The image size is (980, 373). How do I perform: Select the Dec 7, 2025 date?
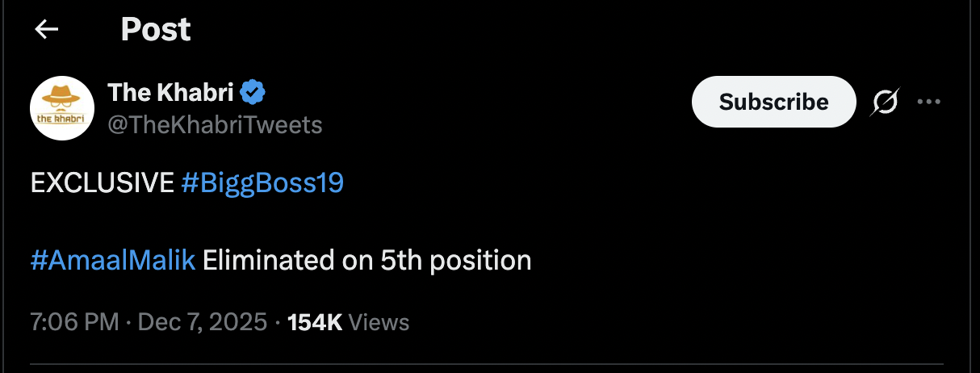pyautogui.click(x=203, y=323)
